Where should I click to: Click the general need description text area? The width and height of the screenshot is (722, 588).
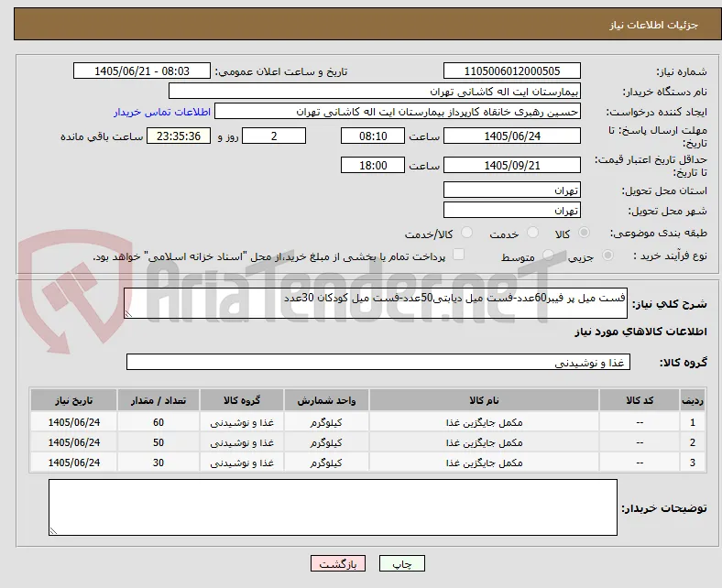coord(376,303)
